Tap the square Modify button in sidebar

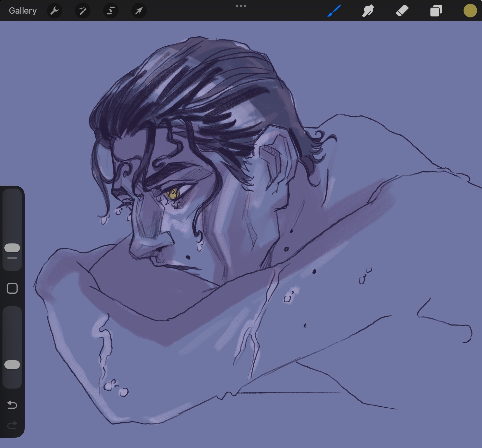(x=12, y=288)
